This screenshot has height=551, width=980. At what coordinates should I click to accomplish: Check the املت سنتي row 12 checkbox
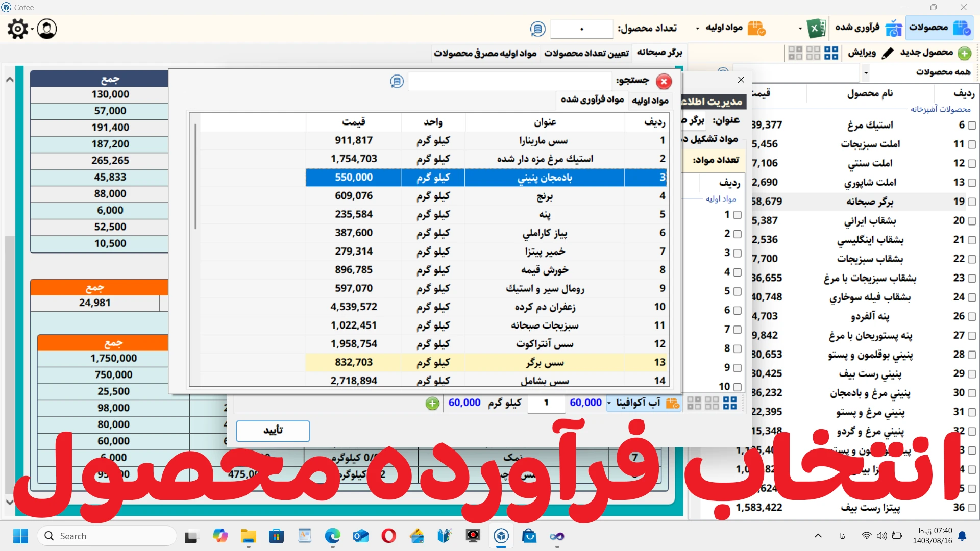[972, 163]
